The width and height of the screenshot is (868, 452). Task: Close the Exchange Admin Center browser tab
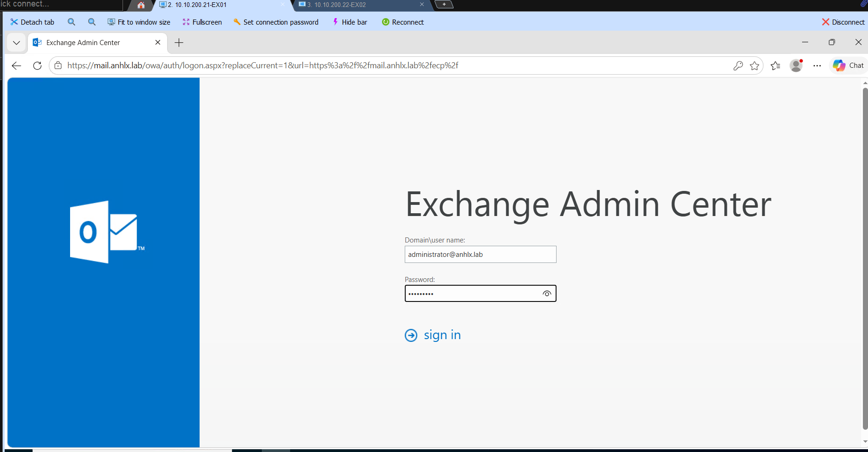(x=158, y=42)
